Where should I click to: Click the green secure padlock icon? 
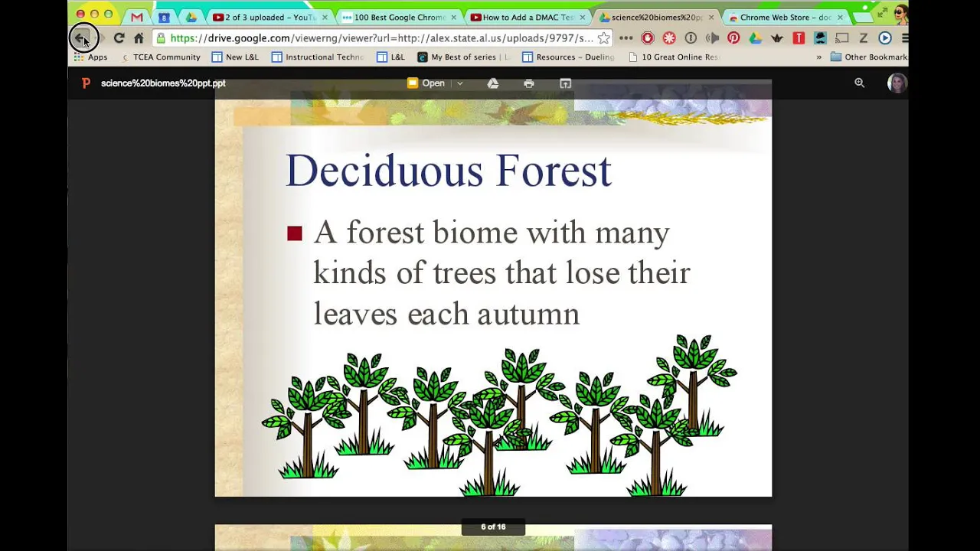(x=161, y=37)
